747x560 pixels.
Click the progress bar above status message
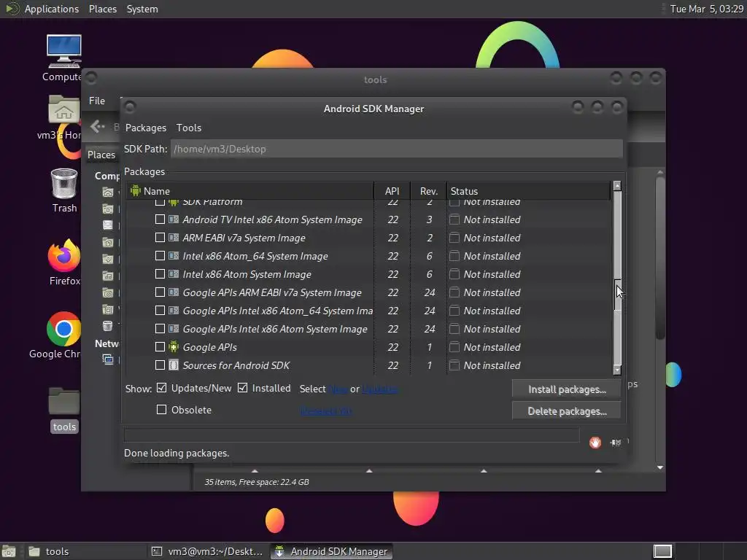pyautogui.click(x=352, y=435)
